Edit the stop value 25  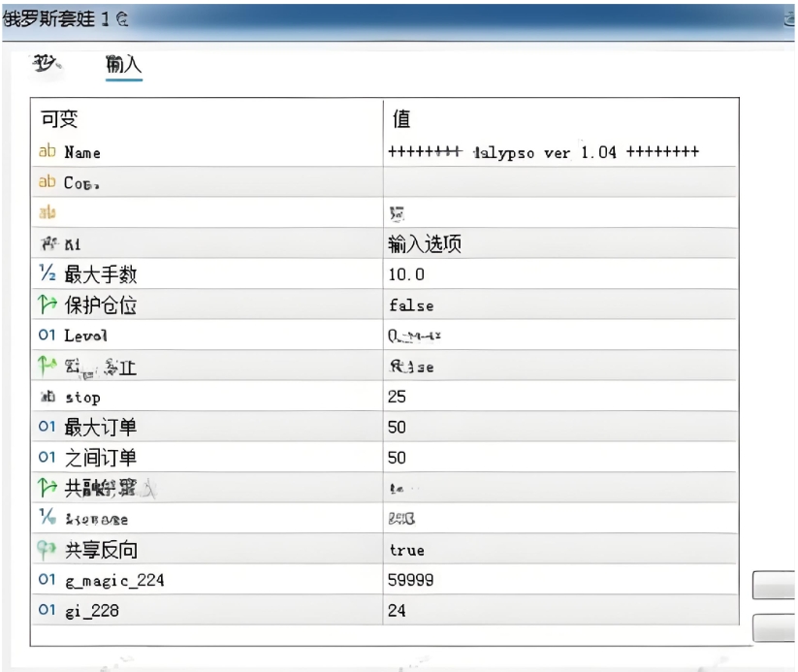tap(397, 397)
